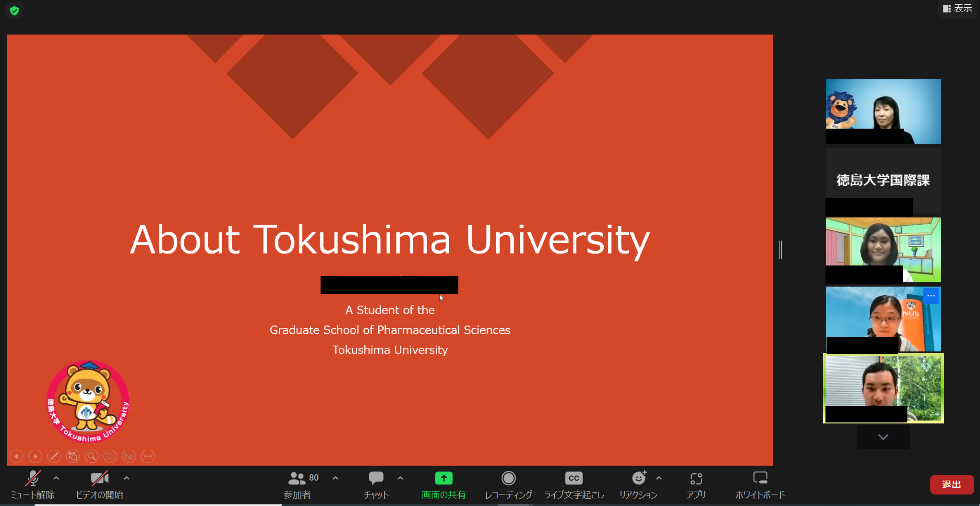The image size is (980, 506).
Task: Click the magnifier zoom icon on slide
Action: point(92,456)
